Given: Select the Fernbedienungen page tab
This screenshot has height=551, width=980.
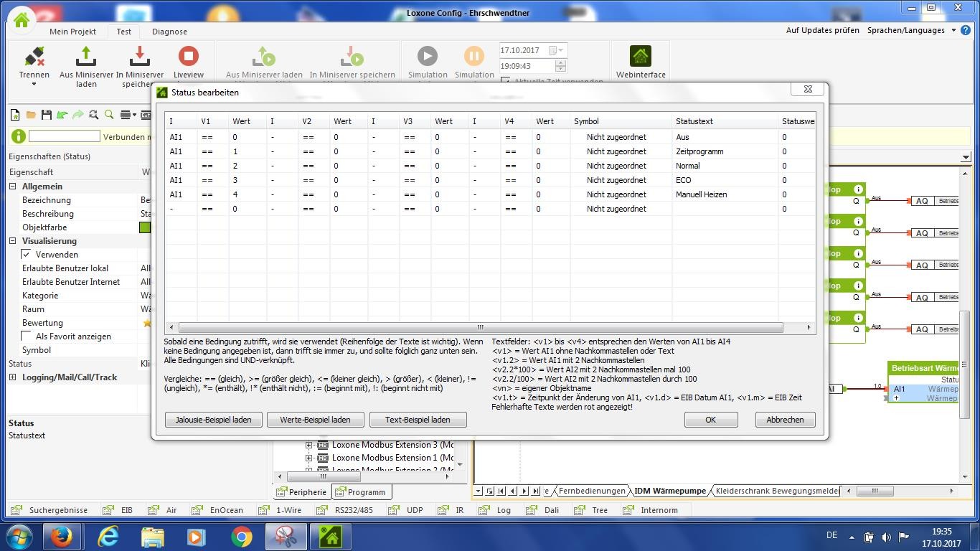Looking at the screenshot, I should pos(592,491).
